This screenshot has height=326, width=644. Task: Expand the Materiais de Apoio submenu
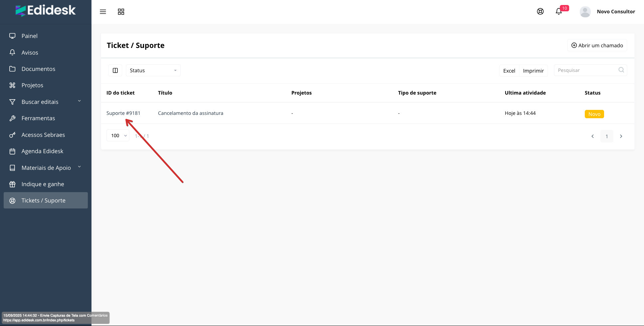point(79,167)
